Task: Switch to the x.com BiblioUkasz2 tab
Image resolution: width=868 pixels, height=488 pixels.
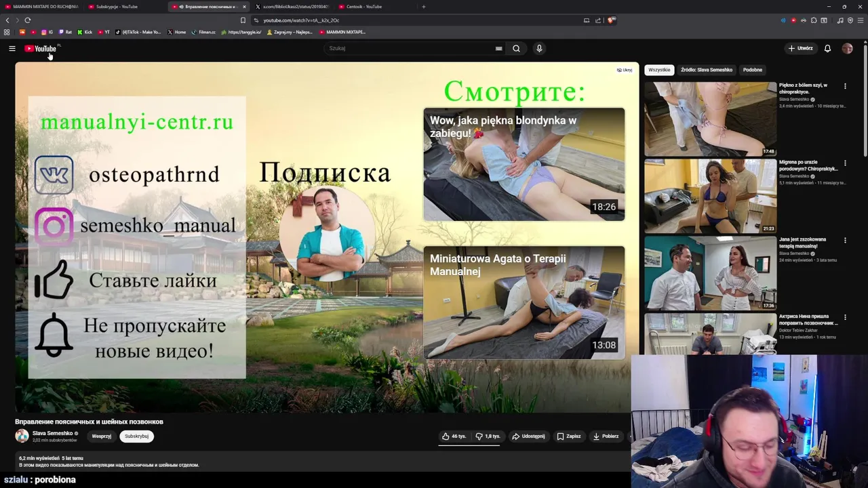Action: 292,7
